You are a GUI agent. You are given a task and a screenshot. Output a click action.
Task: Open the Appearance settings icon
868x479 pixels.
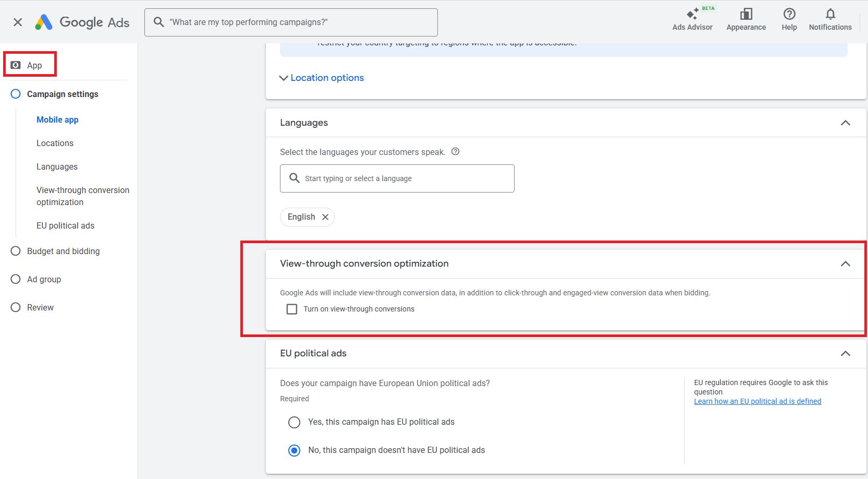746,15
